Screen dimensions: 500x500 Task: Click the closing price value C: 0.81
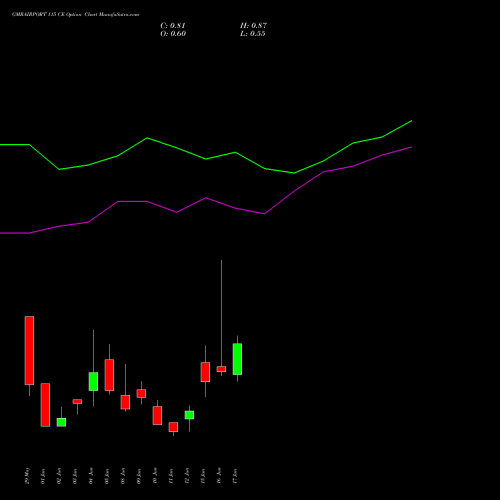(x=173, y=26)
